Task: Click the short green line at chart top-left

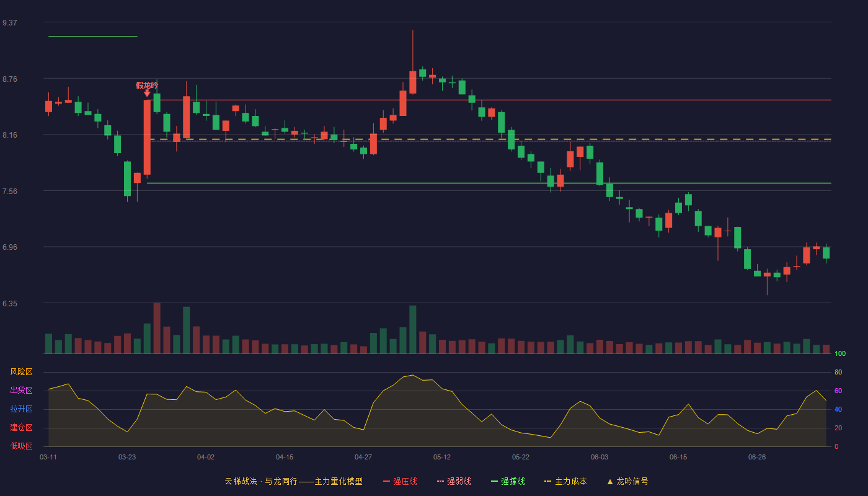Action: (x=93, y=37)
